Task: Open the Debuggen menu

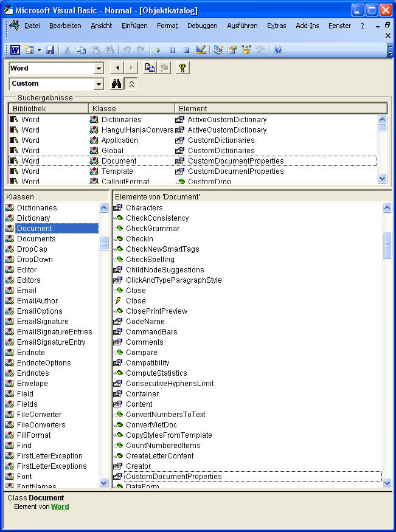Action: point(202,26)
